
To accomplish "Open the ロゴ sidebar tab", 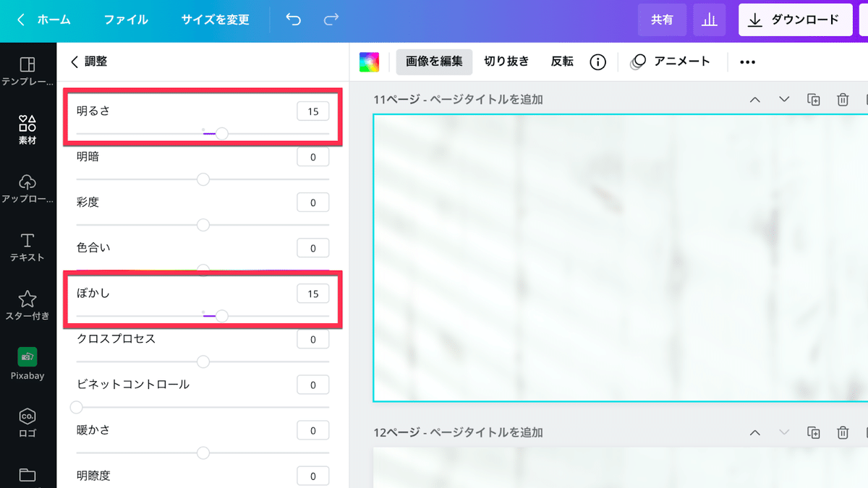I will 27,423.
